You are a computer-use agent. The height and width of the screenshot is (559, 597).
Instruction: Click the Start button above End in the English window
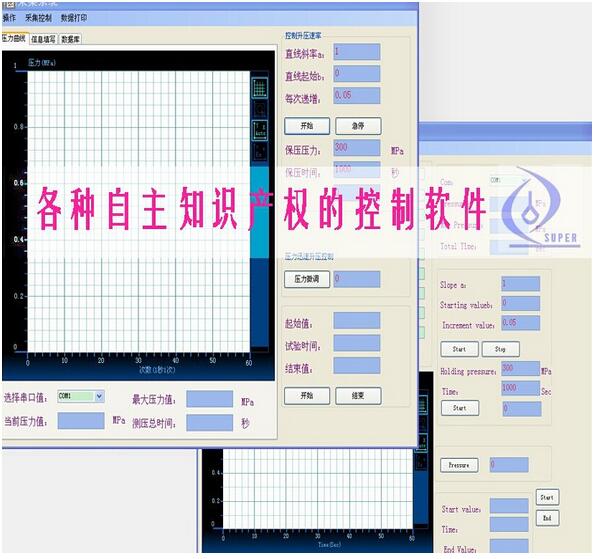pos(547,497)
